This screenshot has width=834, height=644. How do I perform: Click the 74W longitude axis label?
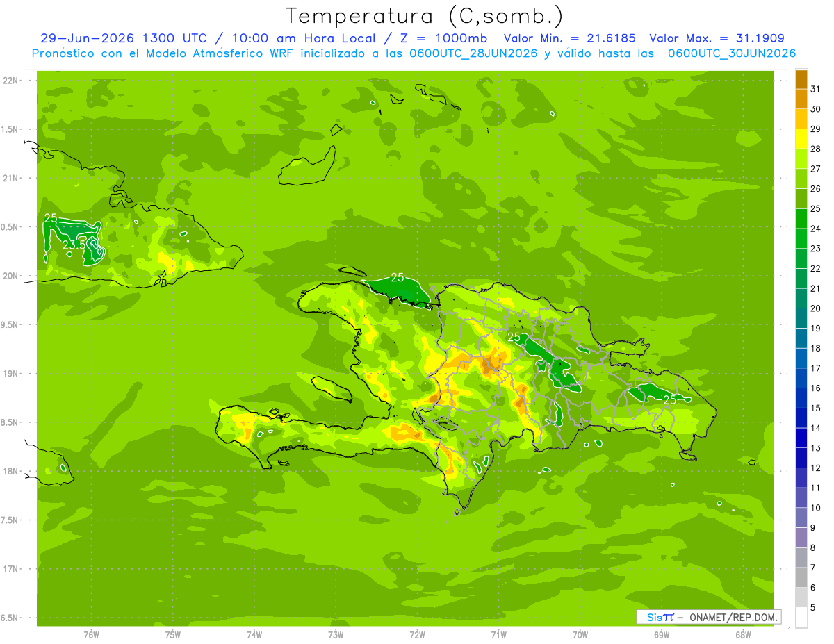(x=254, y=634)
